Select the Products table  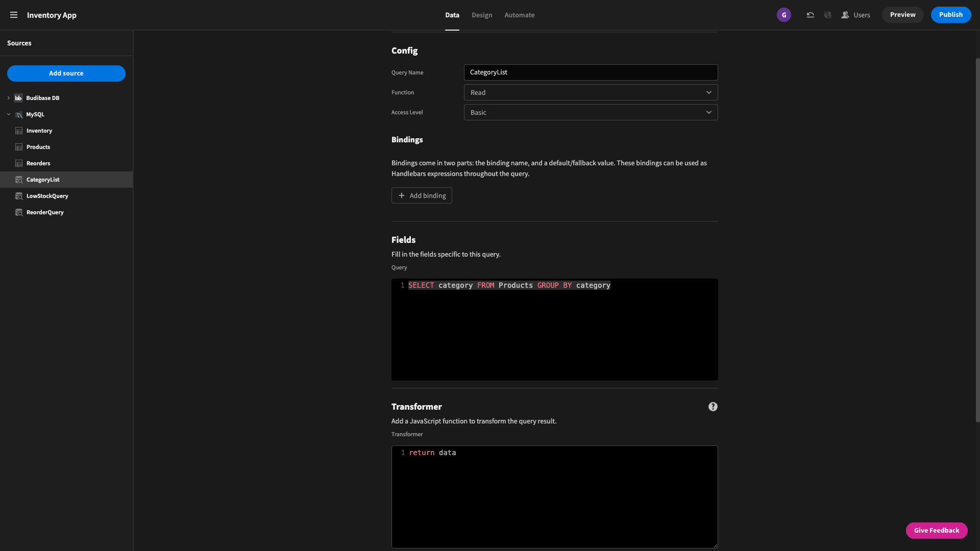[66, 147]
